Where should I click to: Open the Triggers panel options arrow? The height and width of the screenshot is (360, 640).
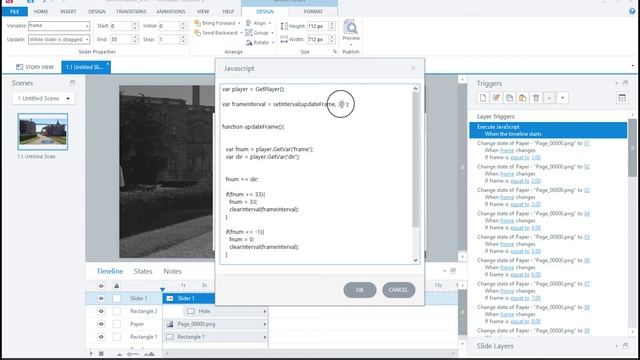[x=616, y=83]
